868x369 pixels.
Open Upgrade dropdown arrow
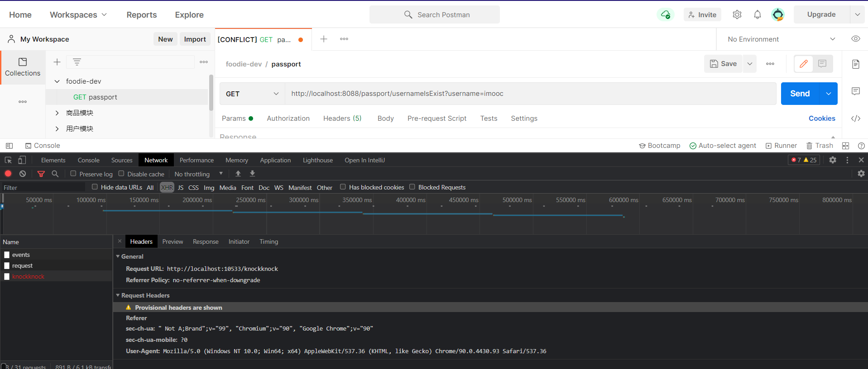pyautogui.click(x=858, y=14)
